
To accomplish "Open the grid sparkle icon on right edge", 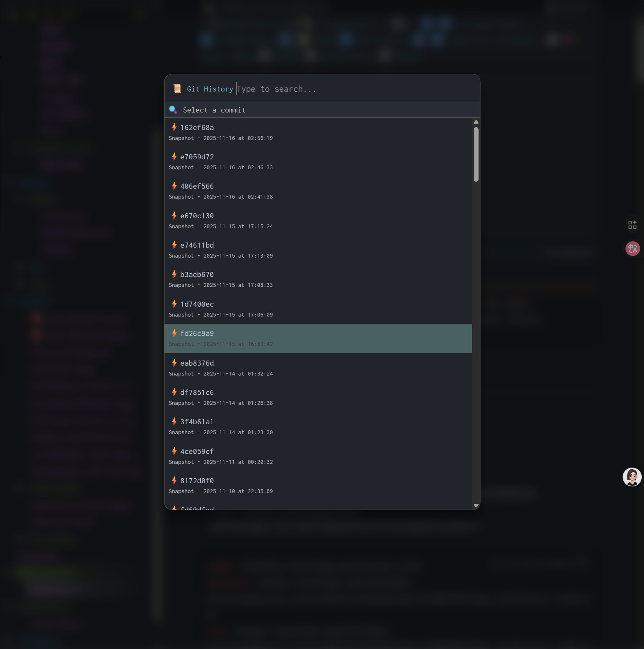I will pyautogui.click(x=632, y=225).
